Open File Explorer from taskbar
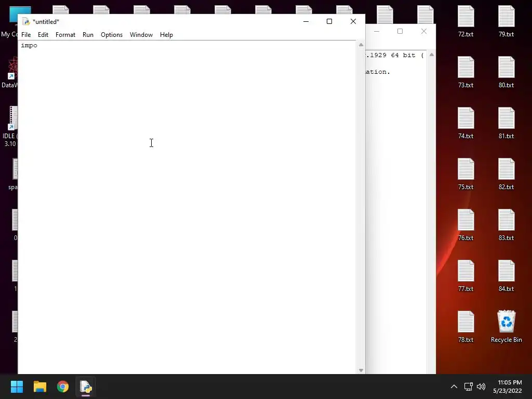This screenshot has width=532, height=399. [x=39, y=387]
